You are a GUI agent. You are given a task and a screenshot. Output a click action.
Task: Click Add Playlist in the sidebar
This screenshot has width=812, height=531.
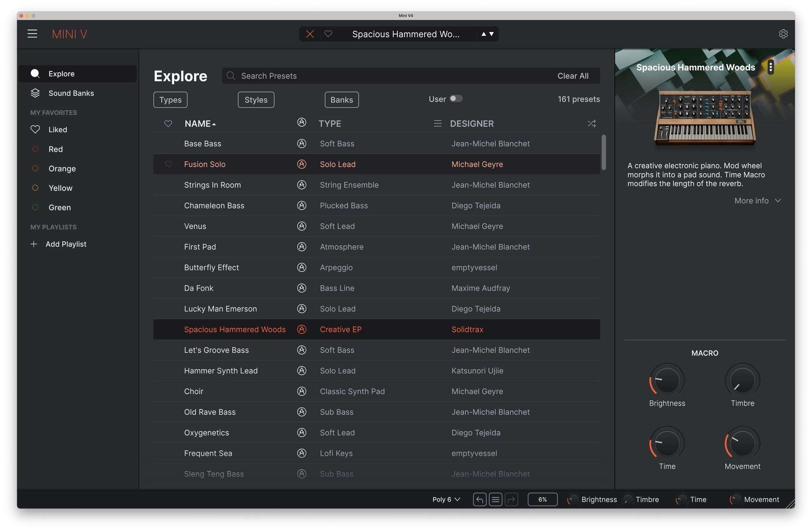(x=66, y=244)
